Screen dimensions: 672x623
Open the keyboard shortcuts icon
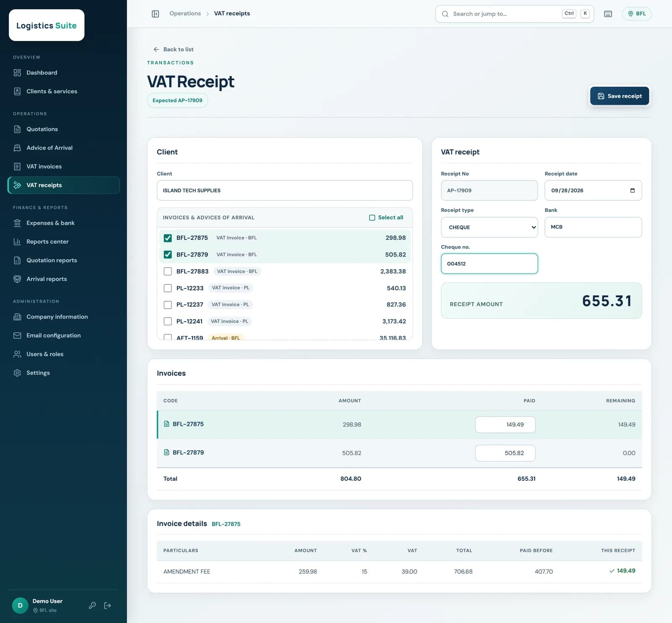608,14
